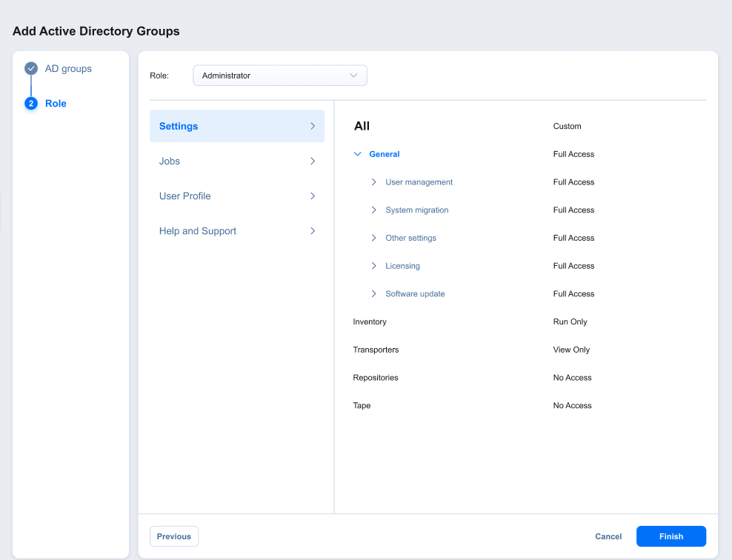The image size is (732, 560).
Task: Expand the System migration chevron
Action: pyautogui.click(x=374, y=210)
